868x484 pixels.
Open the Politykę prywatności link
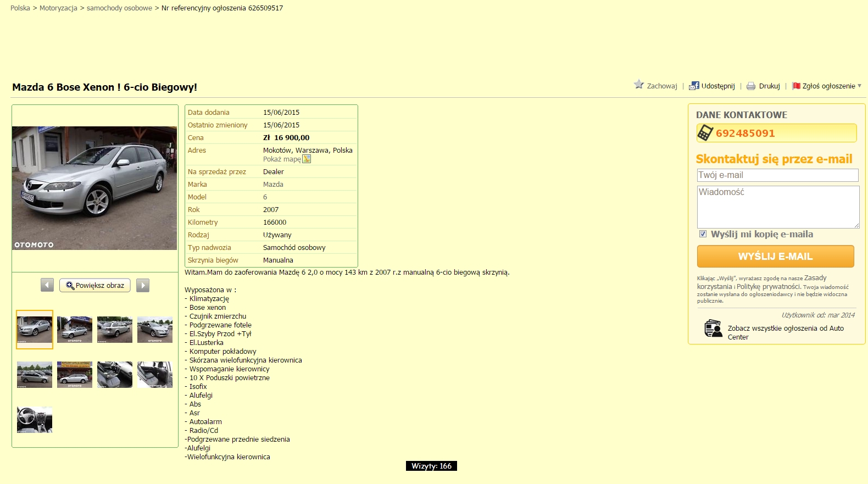point(768,286)
